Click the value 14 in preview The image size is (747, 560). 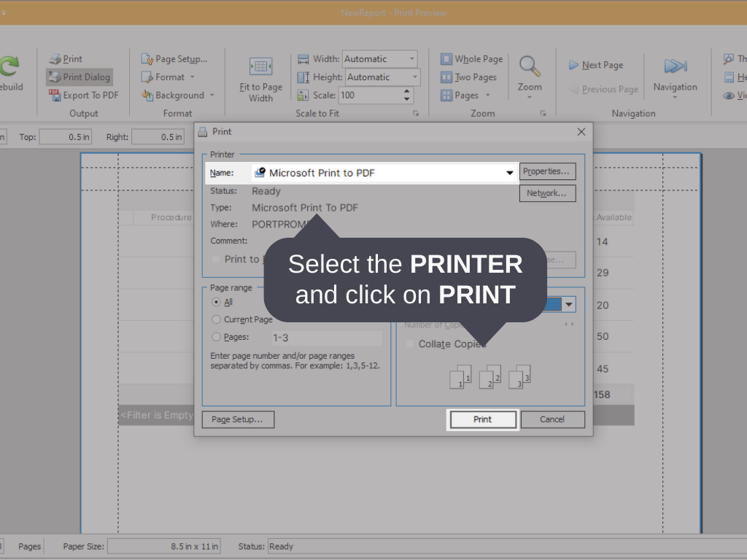point(602,242)
